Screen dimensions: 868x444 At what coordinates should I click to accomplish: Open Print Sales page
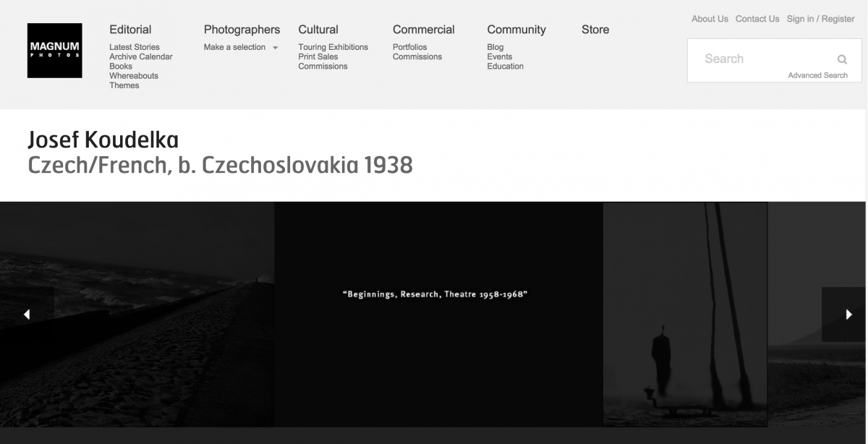tap(318, 56)
